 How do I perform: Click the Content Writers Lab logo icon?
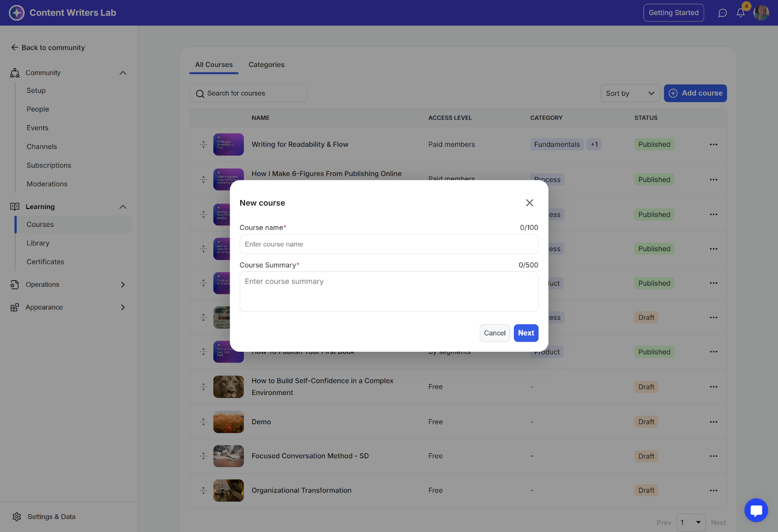[17, 13]
